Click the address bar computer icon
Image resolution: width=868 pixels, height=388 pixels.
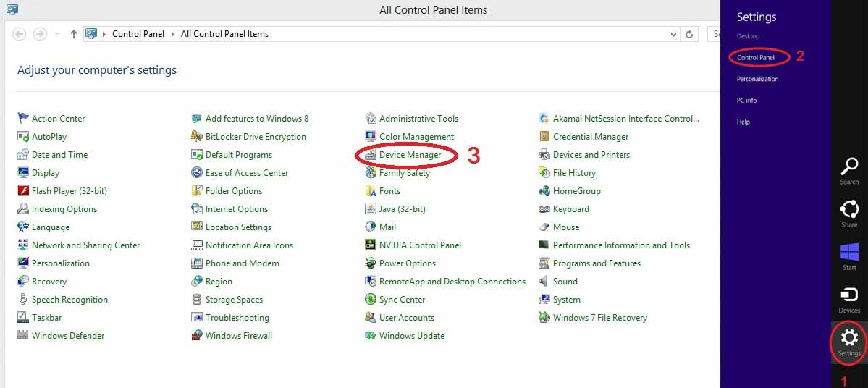pyautogui.click(x=91, y=34)
